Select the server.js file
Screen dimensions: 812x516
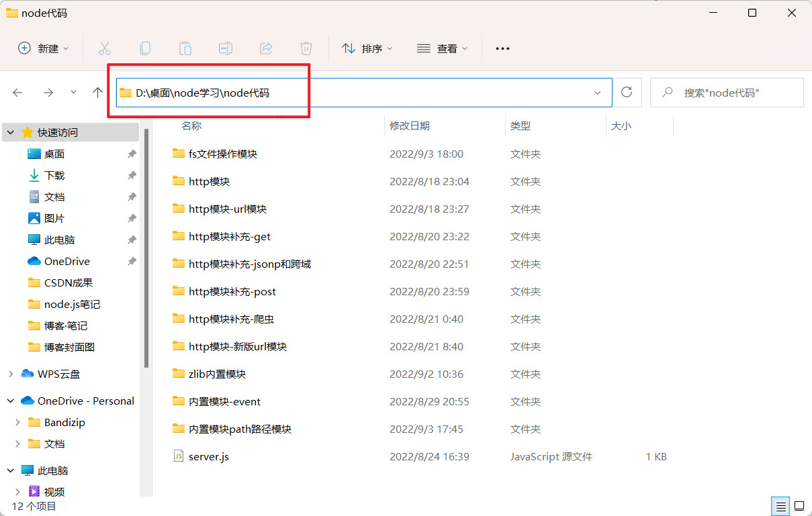click(x=208, y=456)
